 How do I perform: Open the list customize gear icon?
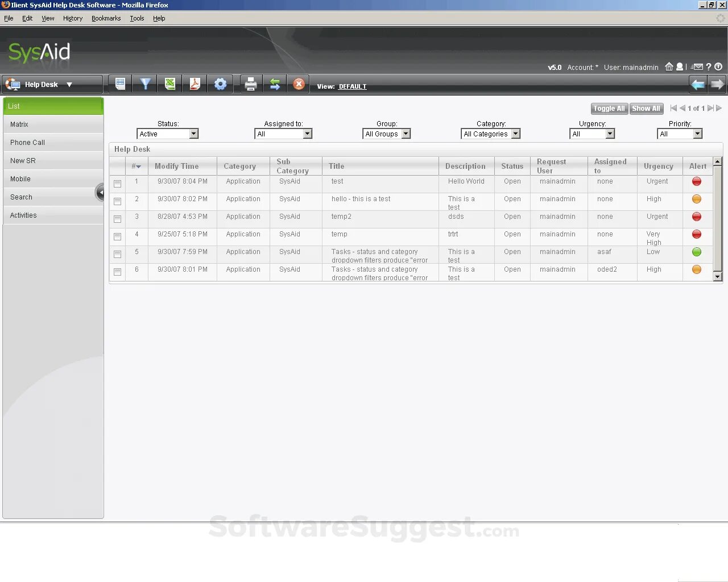(x=220, y=84)
